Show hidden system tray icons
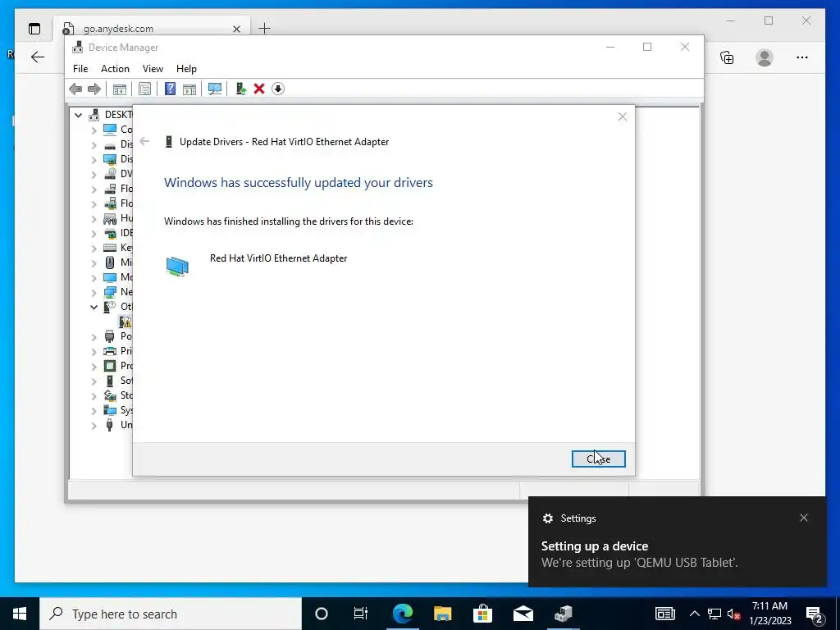840x630 pixels. pos(694,614)
